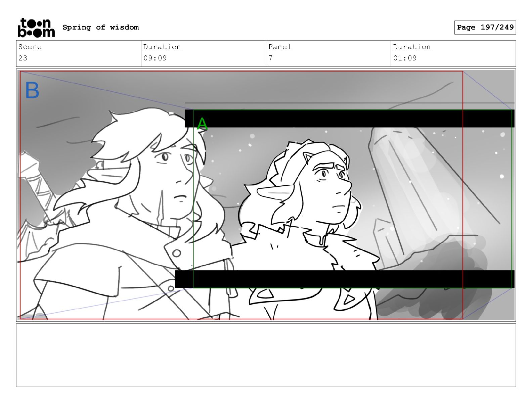Click the green camera frame label "A"
This screenshot has height=411, width=532.
pyautogui.click(x=202, y=124)
